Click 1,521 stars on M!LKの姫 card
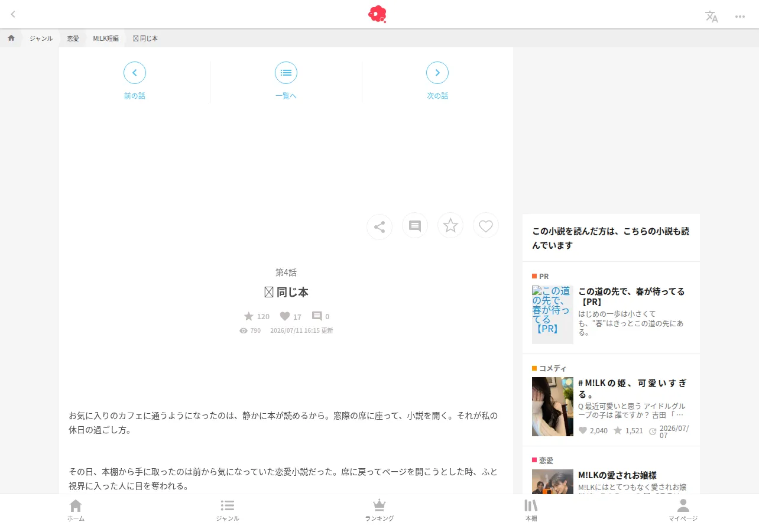Image resolution: width=759 pixels, height=532 pixels. [628, 430]
